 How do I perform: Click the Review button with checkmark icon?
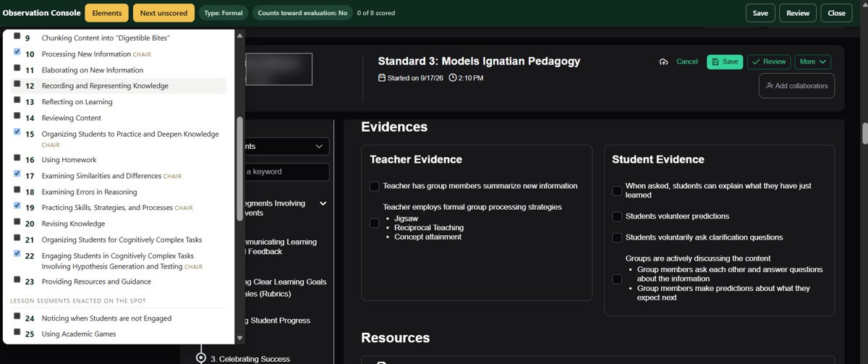coord(769,62)
